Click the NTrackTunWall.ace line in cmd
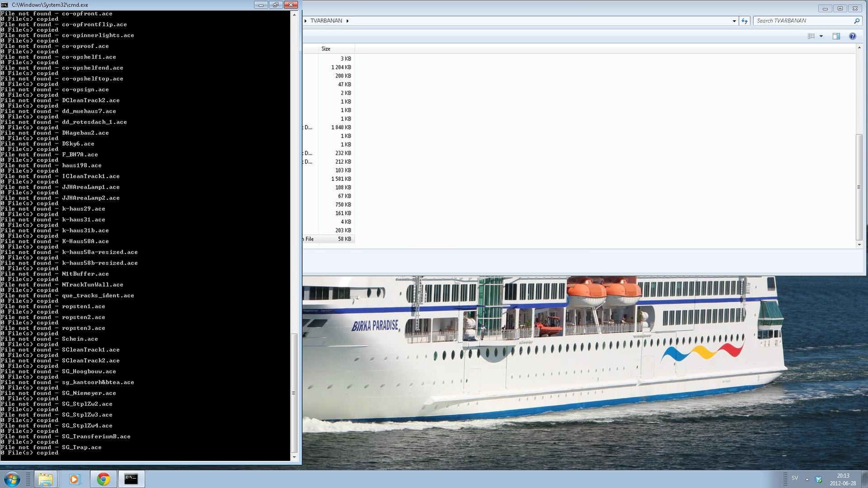Screen dimensions: 868x488 coord(62,285)
